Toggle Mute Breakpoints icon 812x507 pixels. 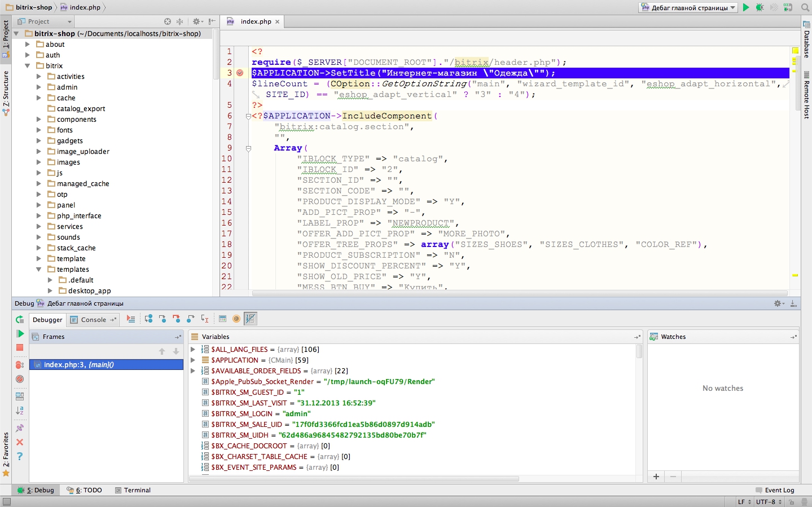[20, 379]
